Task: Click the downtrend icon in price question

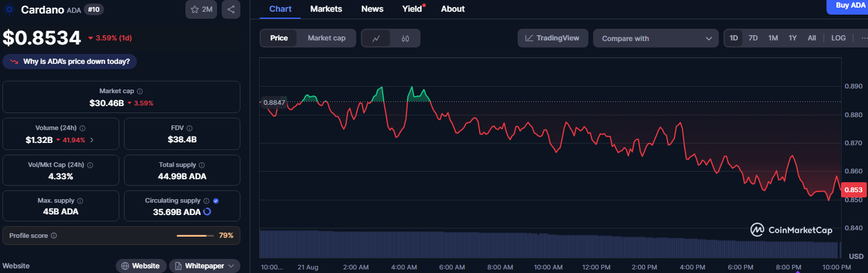Action: coord(14,62)
